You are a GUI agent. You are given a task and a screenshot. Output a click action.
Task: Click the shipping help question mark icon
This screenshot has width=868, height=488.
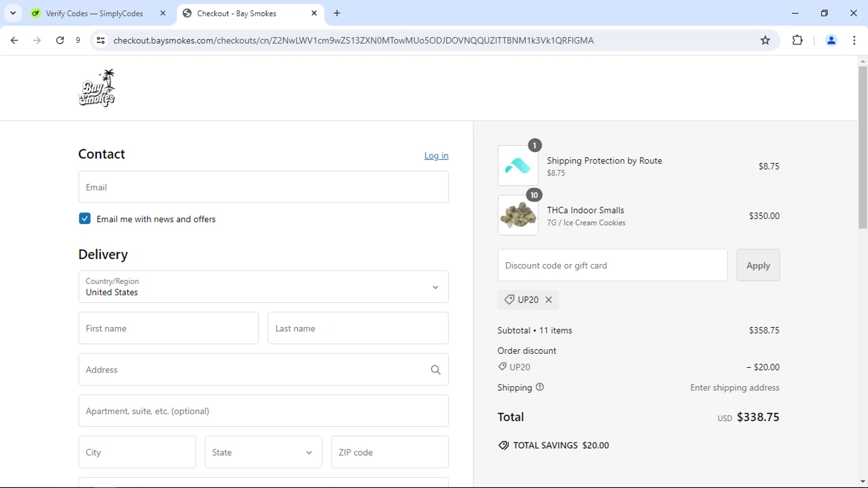point(540,387)
